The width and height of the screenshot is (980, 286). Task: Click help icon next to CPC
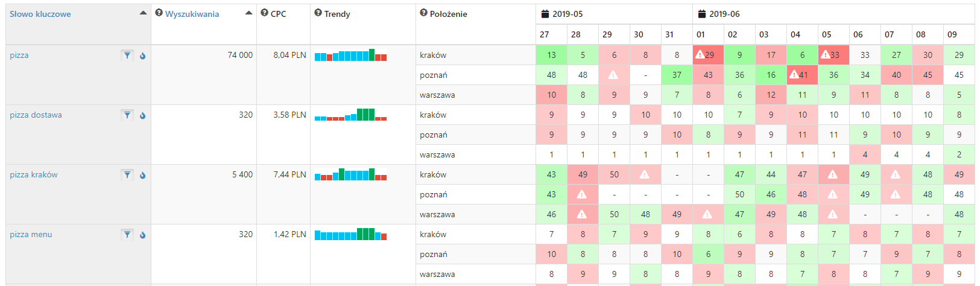click(264, 13)
